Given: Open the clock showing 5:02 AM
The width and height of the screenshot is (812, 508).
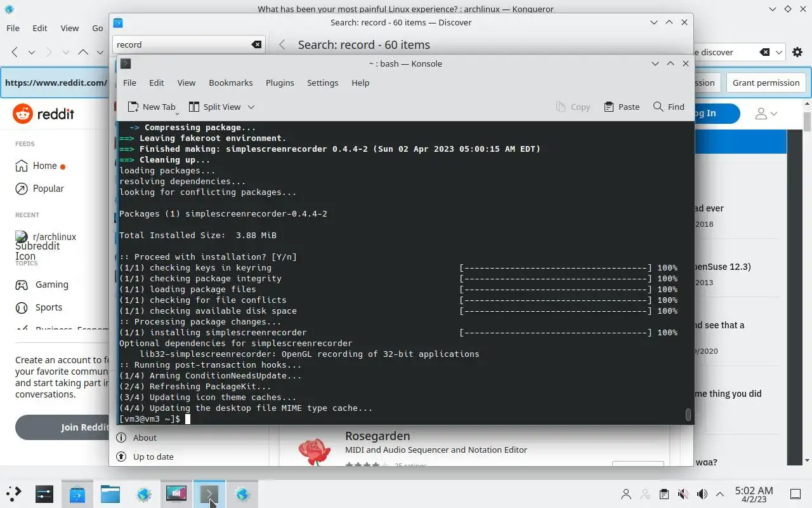Looking at the screenshot, I should (x=754, y=494).
